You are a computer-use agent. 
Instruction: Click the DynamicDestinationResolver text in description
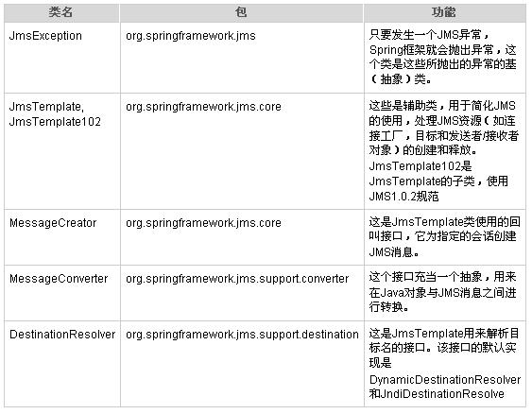[x=445, y=379]
